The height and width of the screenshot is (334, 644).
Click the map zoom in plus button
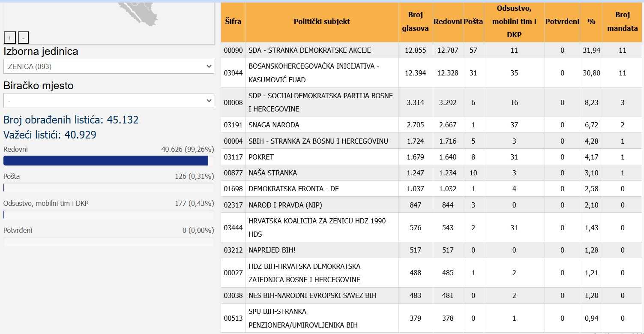pyautogui.click(x=10, y=38)
